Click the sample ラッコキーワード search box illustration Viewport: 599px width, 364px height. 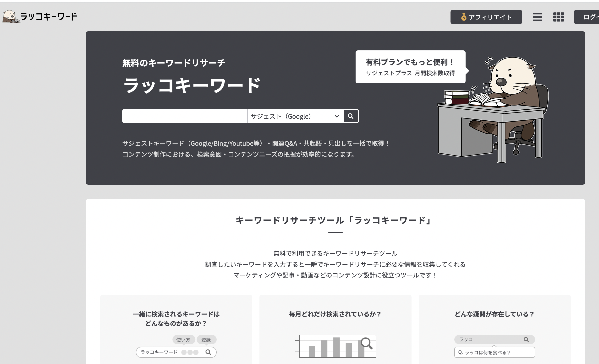[x=176, y=352]
